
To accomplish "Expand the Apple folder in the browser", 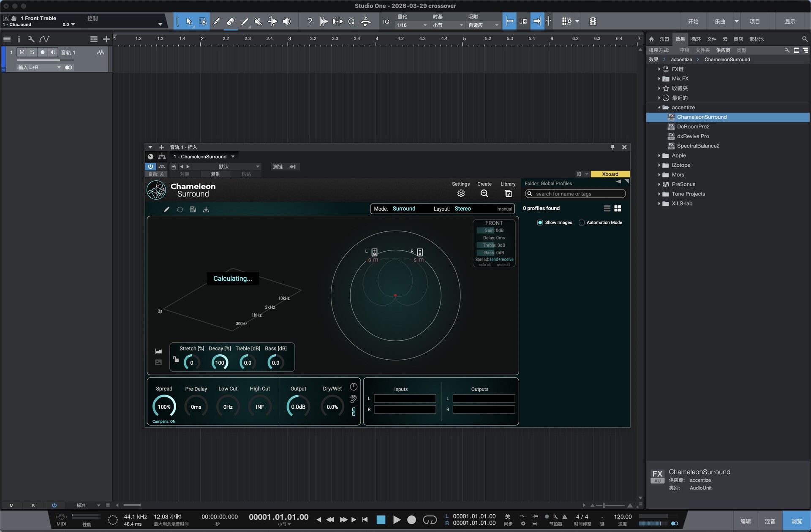I will (x=660, y=155).
